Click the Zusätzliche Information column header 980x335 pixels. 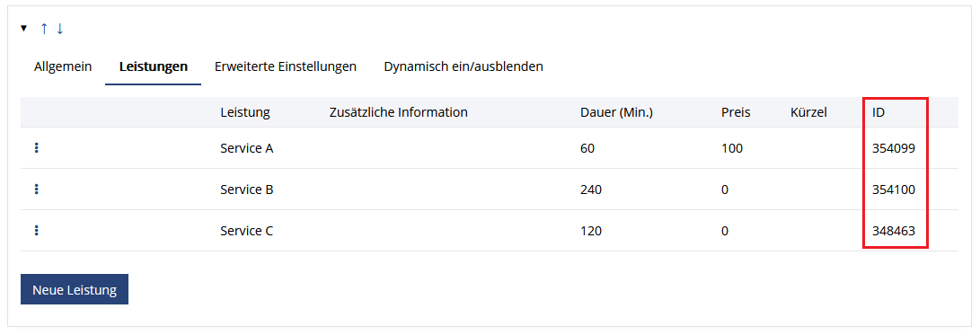point(398,112)
